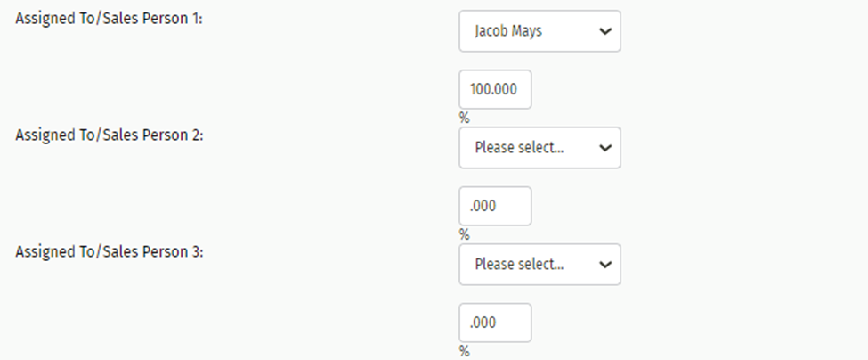Click 'Please select...' text for Sales Person 3
868x360 pixels.
(519, 265)
